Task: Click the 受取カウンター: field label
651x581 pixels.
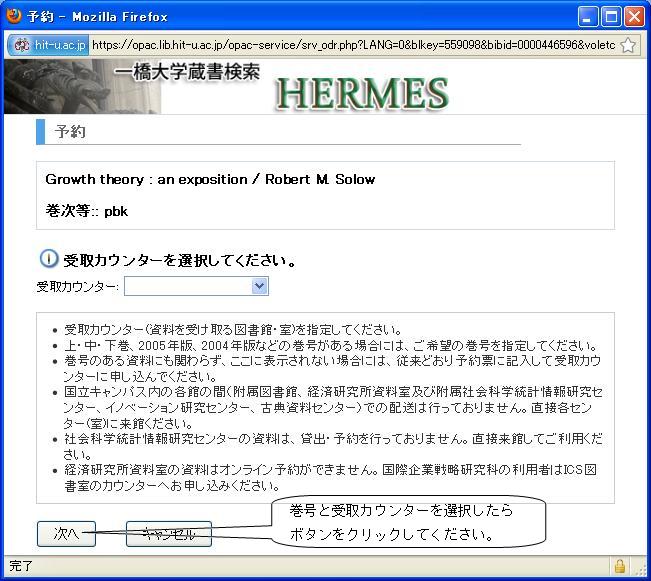Action: click(78, 287)
